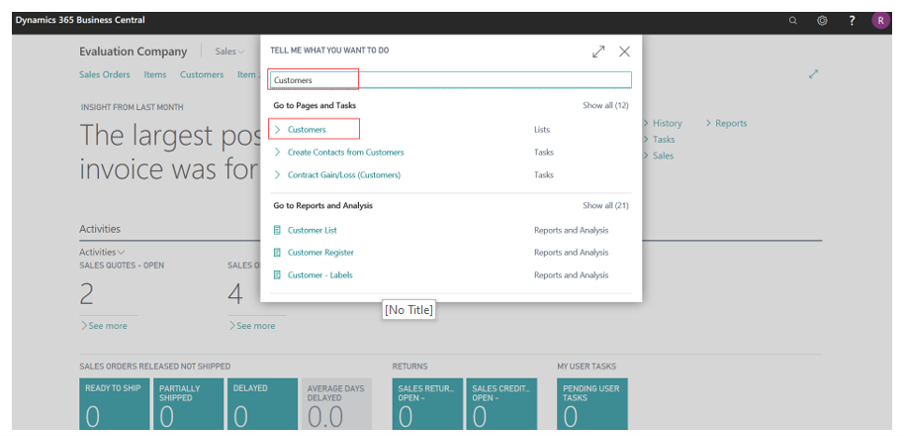Click the Customer Register report icon
Image resolution: width=904 pixels, height=436 pixels.
277,253
